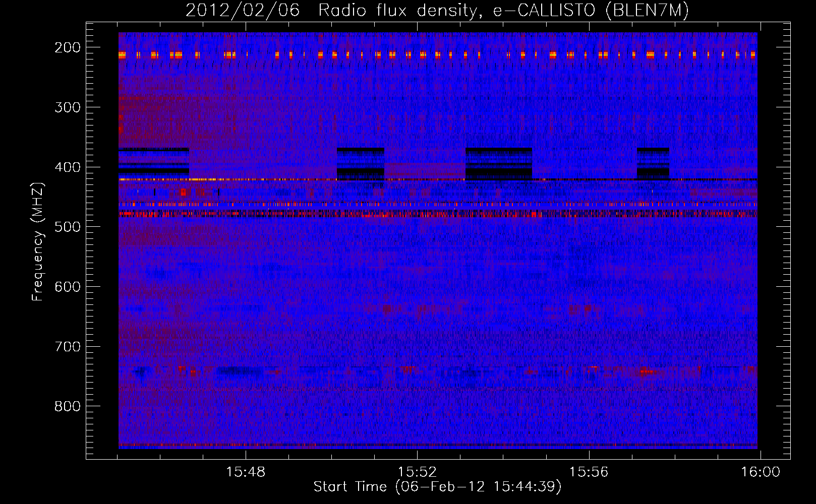
Task: Click the 15:48 time tick label
Action: 246,472
